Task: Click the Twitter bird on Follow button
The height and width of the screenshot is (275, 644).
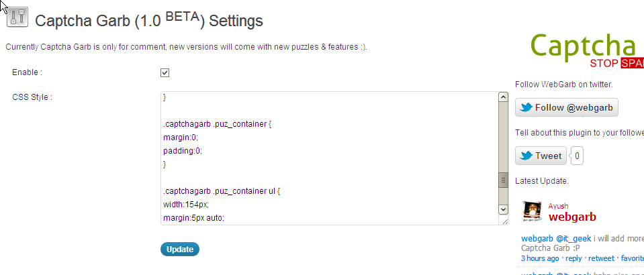Action: pyautogui.click(x=526, y=108)
